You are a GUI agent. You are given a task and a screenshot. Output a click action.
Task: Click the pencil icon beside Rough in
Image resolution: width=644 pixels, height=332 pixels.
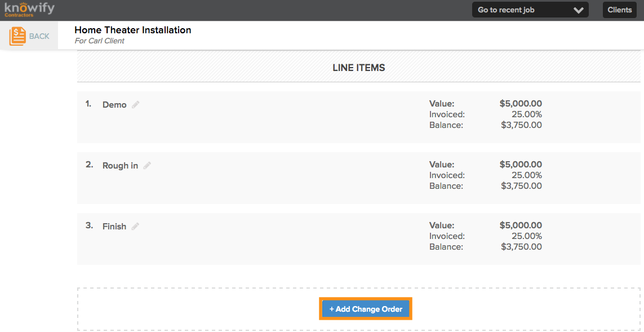(147, 166)
